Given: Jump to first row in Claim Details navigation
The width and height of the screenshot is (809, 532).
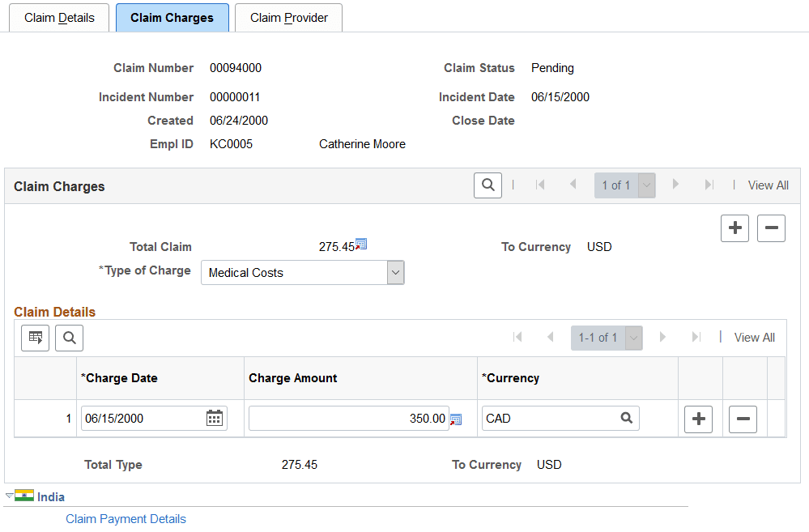Looking at the screenshot, I should click(518, 338).
